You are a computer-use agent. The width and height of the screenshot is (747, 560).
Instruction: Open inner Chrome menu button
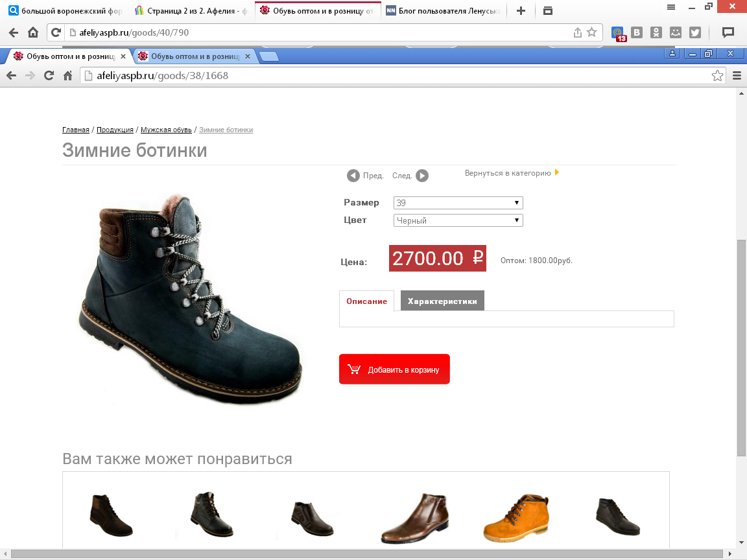737,75
